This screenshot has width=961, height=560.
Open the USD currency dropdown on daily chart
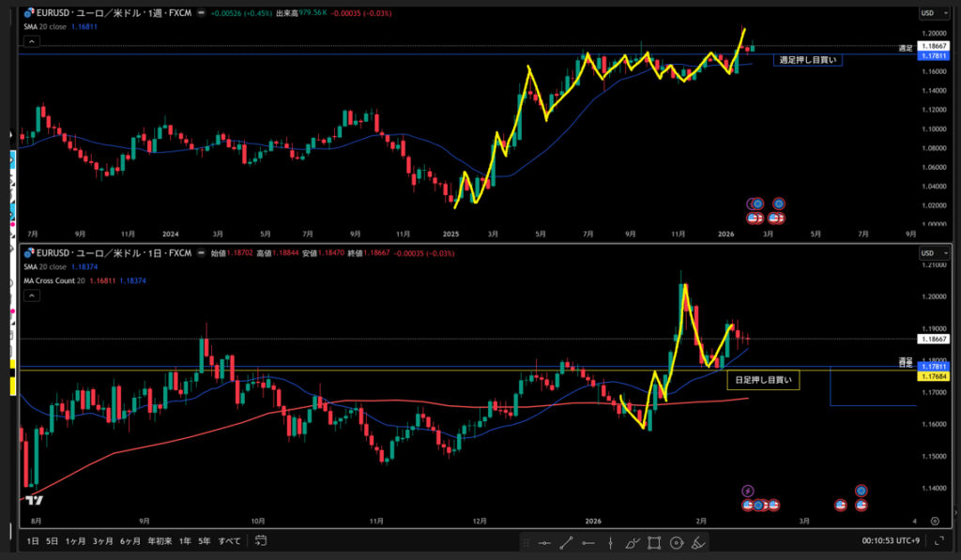click(x=928, y=253)
